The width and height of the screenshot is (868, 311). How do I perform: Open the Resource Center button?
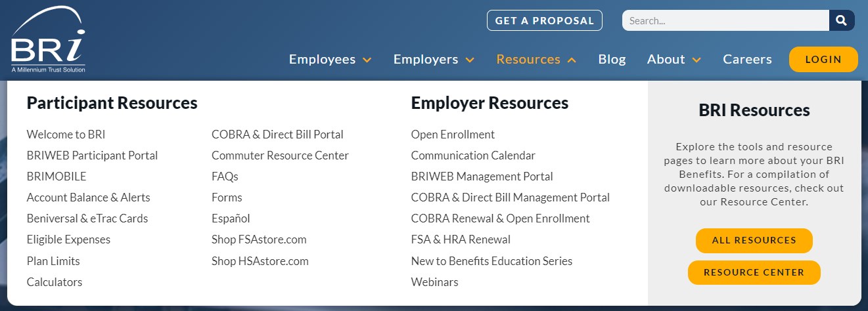pyautogui.click(x=754, y=272)
